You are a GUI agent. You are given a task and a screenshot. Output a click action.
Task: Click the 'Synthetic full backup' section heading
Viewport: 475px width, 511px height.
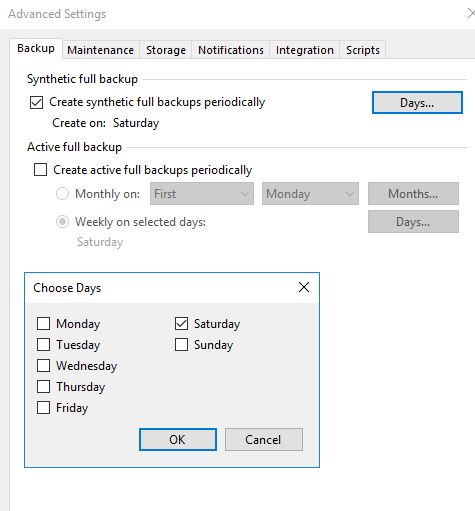[82, 79]
